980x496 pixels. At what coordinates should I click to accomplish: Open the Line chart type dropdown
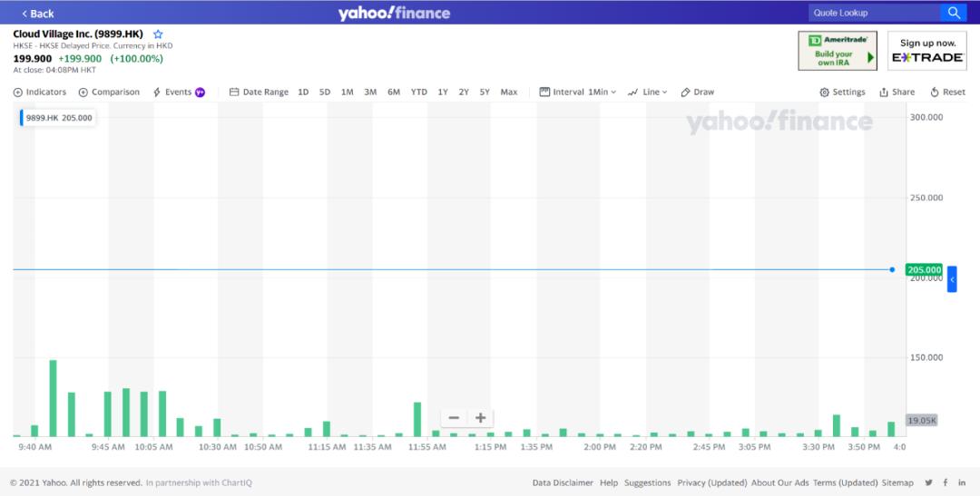pyautogui.click(x=647, y=92)
